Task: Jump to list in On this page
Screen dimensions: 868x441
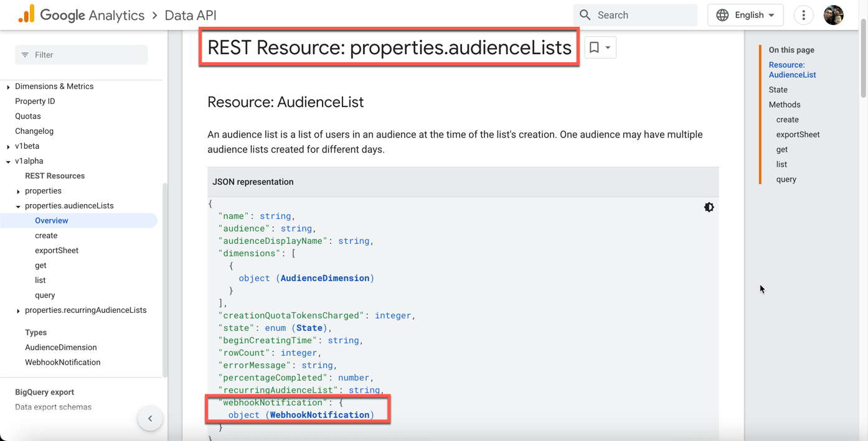Action: [781, 164]
